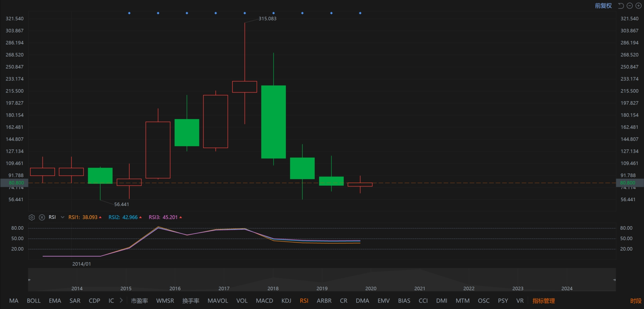Switch to CR indicator
Viewport: 644px width, 309px height.
tap(344, 301)
